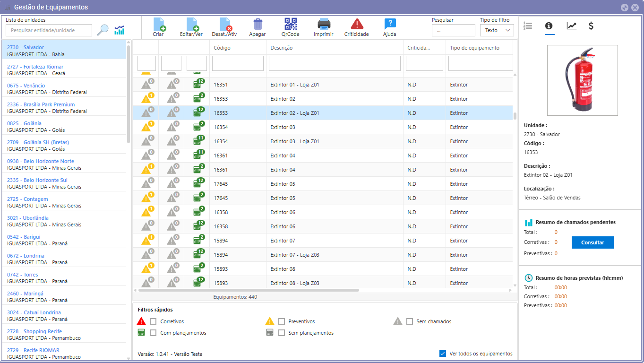Viewport: 644px width, 363px height.
Task: Click the magnifier search units icon
Action: 103,30
